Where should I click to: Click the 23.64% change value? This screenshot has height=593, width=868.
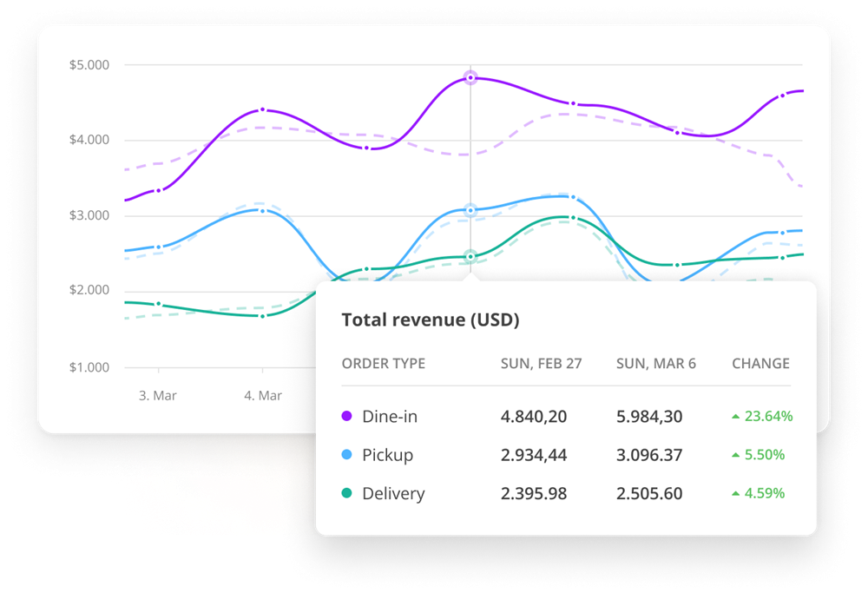coord(768,416)
